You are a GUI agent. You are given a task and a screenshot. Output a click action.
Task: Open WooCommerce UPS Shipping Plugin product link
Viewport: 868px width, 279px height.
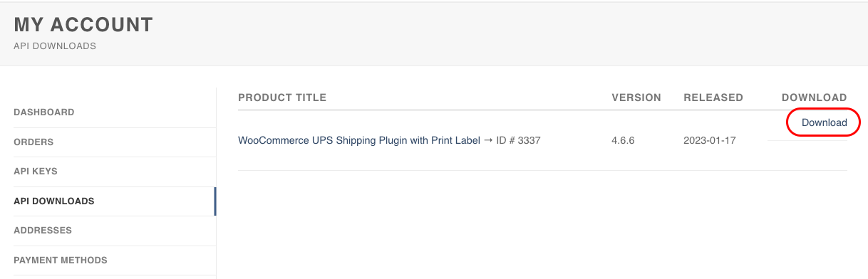coord(359,141)
